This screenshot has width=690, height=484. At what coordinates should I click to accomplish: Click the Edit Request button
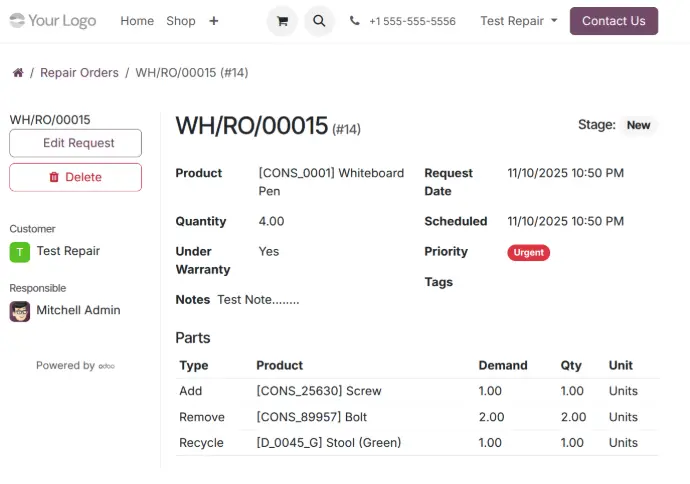[x=76, y=143]
